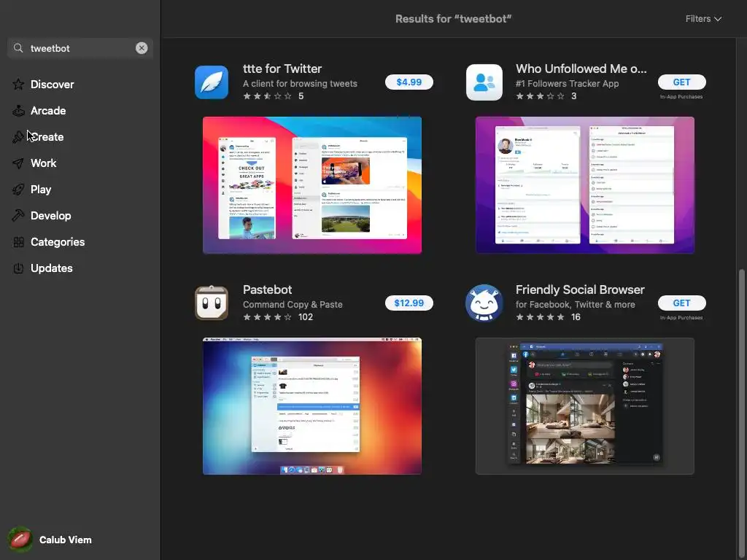Image resolution: width=747 pixels, height=560 pixels.
Task: Click 'Command Copy & Paste' subtitle
Action: [x=293, y=304]
